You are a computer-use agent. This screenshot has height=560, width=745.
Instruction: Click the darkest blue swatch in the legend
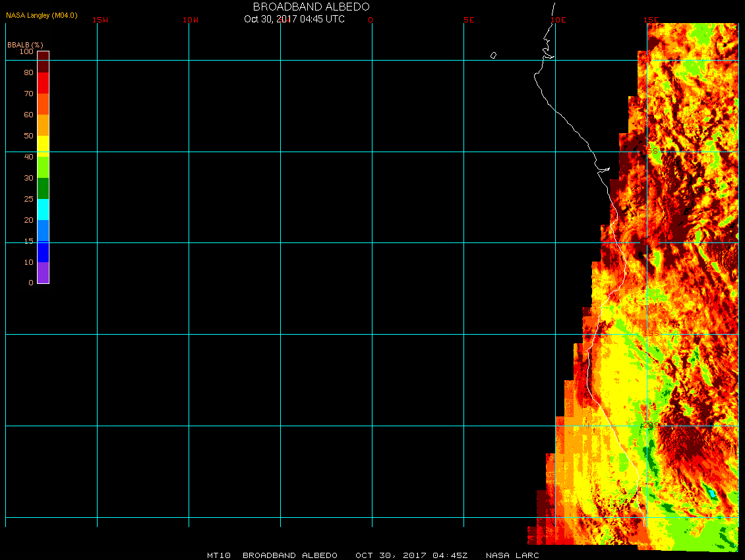point(43,252)
